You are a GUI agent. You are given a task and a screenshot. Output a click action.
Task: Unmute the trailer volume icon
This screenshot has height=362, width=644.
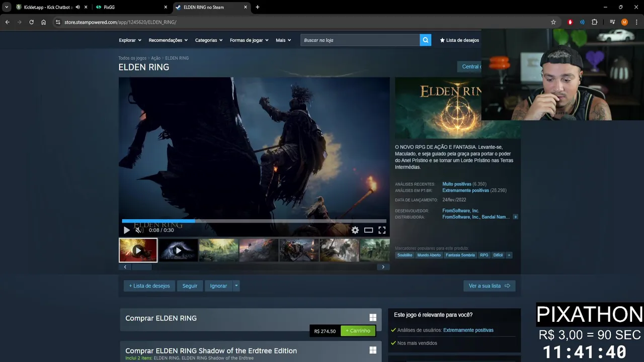(x=138, y=230)
